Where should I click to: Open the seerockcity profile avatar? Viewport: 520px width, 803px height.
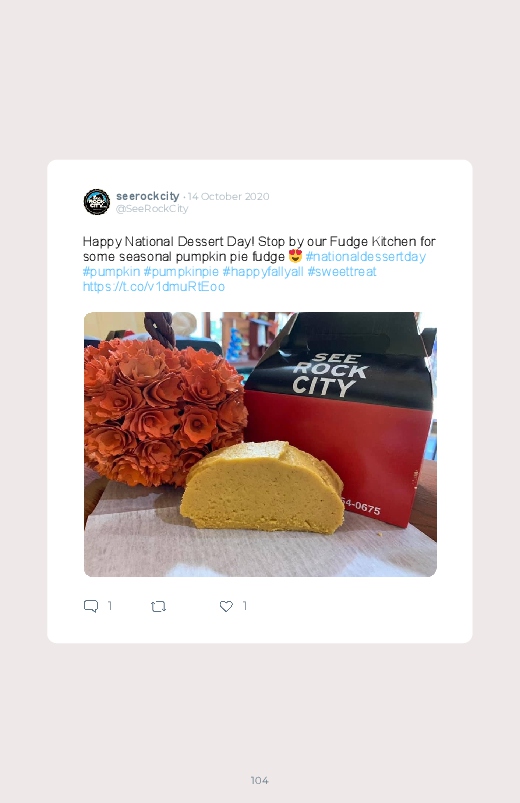pos(97,202)
